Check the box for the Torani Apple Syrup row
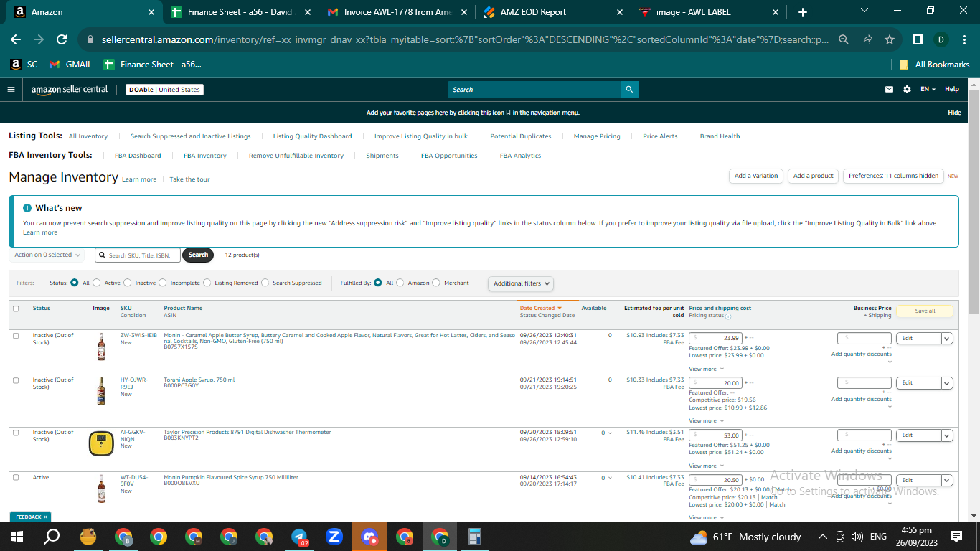This screenshot has width=980, height=551. tap(16, 380)
